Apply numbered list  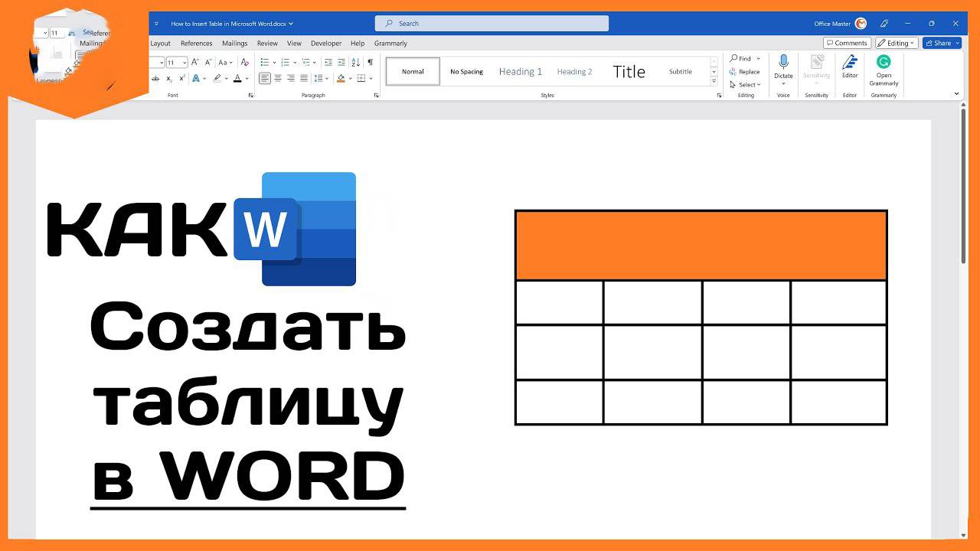pyautogui.click(x=286, y=63)
